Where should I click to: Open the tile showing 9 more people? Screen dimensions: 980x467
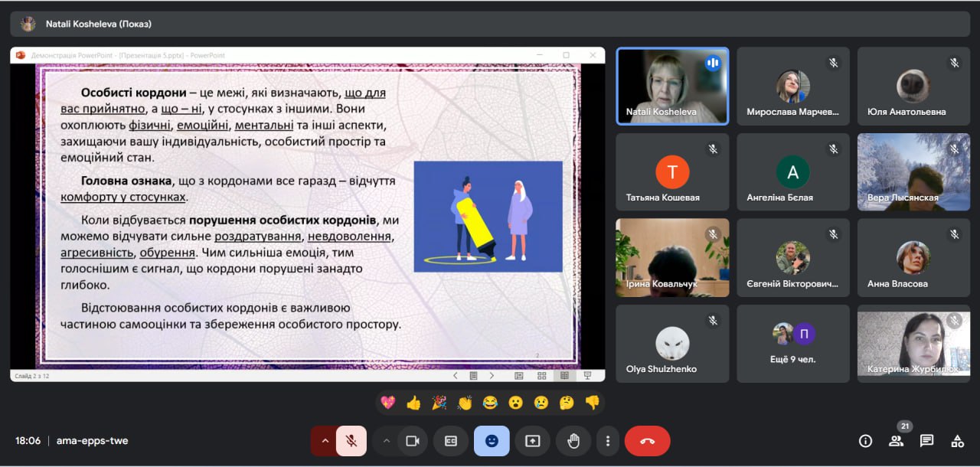tap(793, 343)
